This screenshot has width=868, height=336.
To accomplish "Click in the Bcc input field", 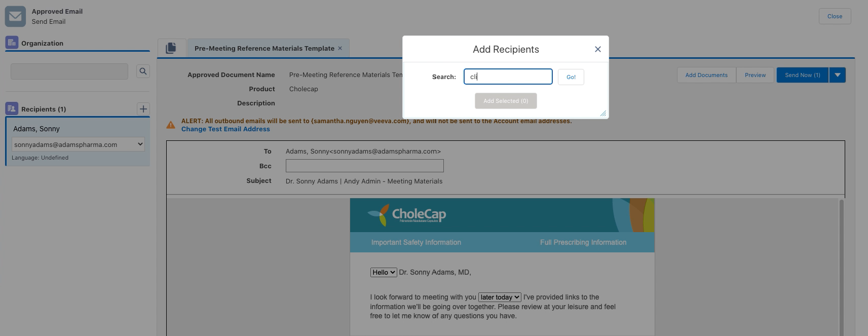I will pos(364,166).
